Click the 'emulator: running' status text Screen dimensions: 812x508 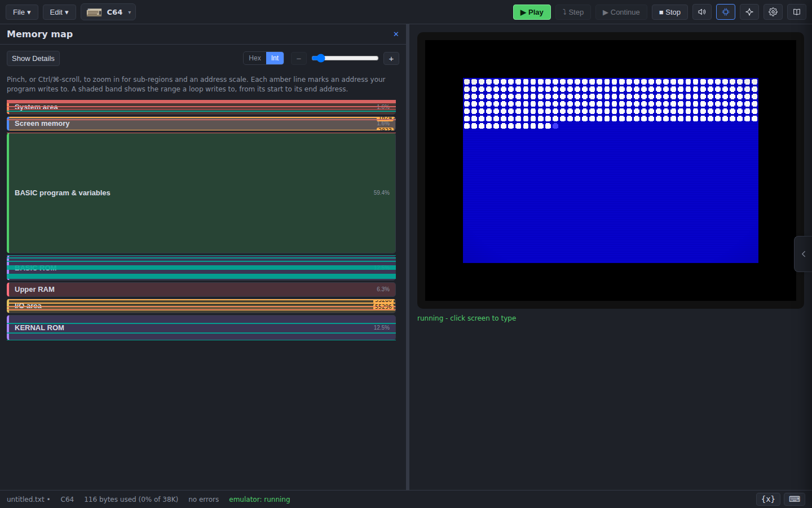pyautogui.click(x=259, y=499)
